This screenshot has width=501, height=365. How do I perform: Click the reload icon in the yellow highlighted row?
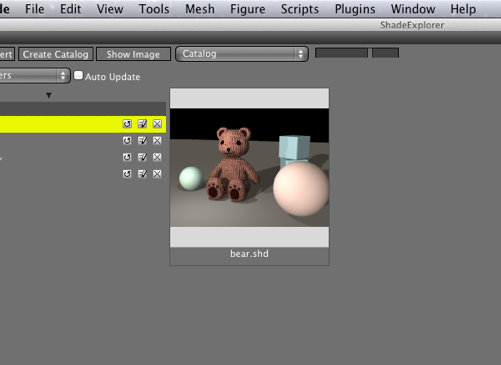[x=127, y=124]
